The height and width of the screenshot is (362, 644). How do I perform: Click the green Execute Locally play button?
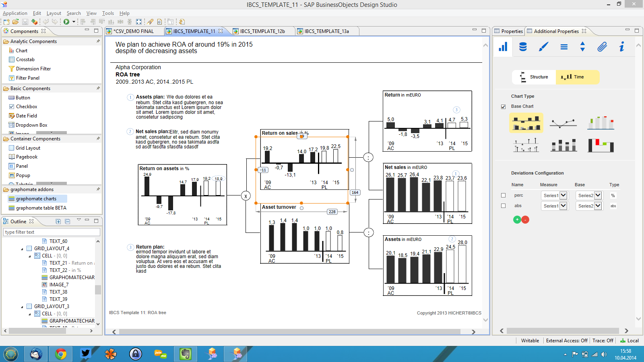(x=66, y=22)
